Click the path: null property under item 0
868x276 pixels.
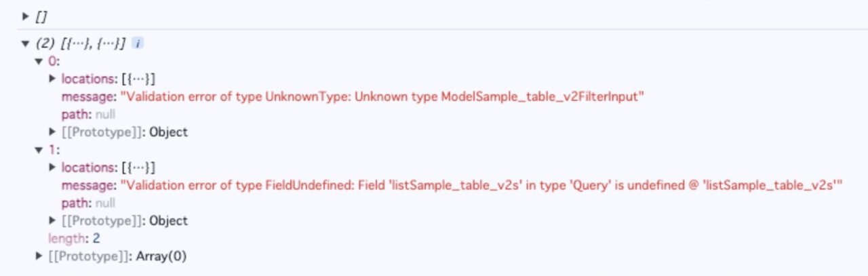coord(88,114)
